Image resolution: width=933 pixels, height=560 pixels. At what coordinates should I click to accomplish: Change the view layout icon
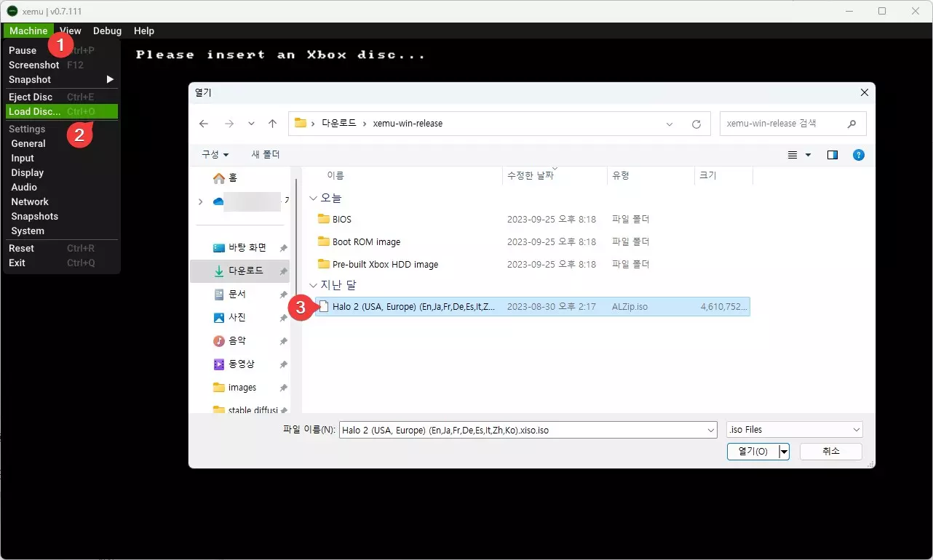point(793,155)
